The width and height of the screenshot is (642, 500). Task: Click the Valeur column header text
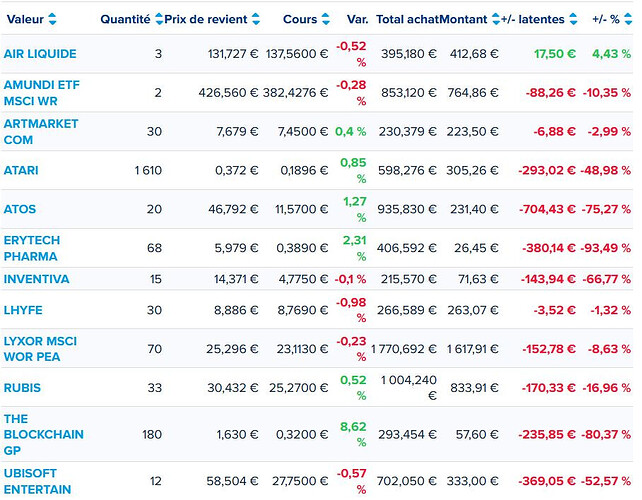(25, 19)
